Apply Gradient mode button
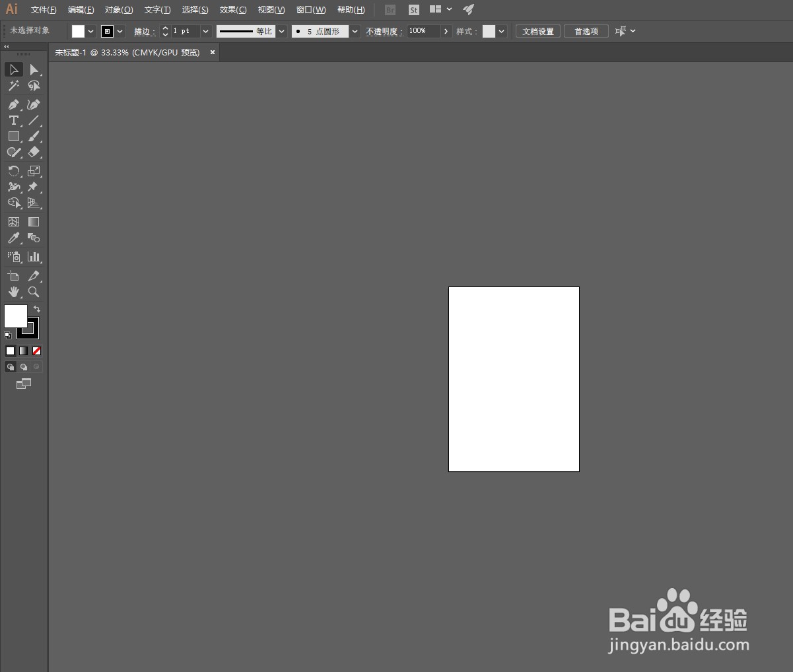 point(23,351)
